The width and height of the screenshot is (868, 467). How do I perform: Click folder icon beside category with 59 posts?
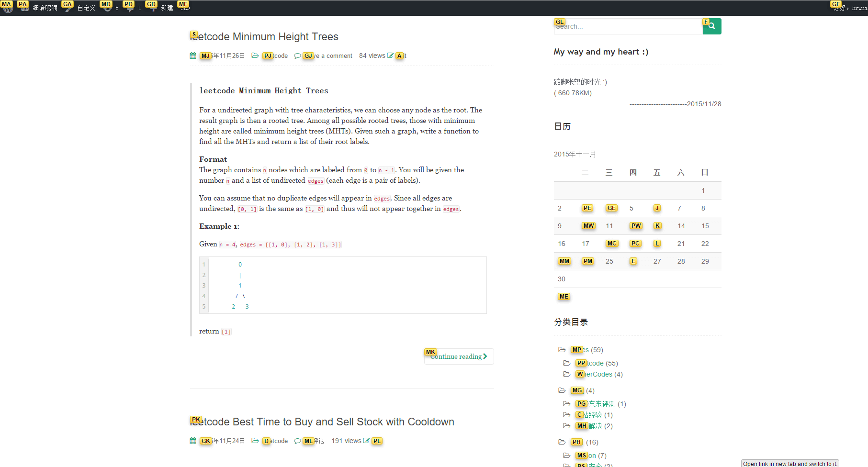click(x=562, y=350)
